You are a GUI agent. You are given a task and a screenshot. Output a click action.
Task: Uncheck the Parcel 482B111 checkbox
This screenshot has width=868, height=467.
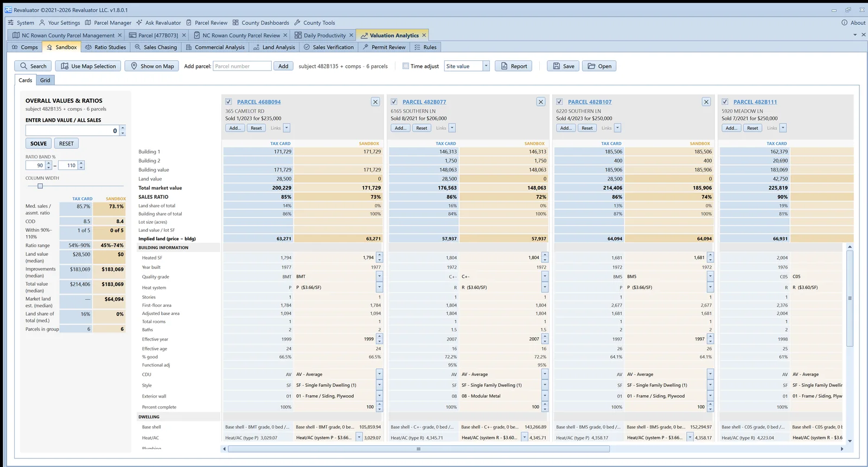(x=725, y=102)
